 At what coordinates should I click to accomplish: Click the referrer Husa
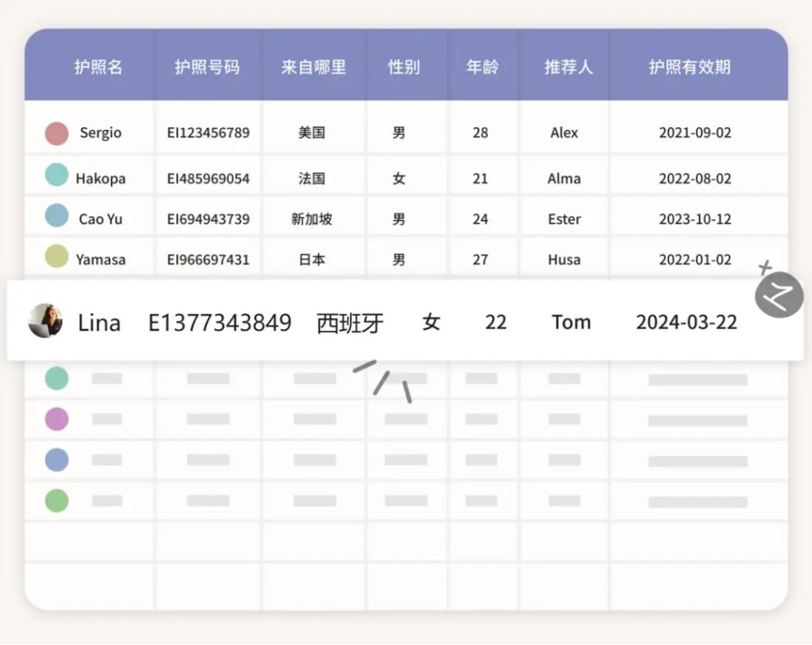point(564,260)
